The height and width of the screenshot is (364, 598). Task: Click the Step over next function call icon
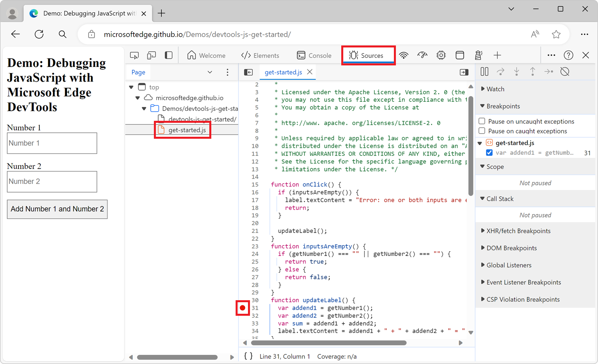(500, 71)
